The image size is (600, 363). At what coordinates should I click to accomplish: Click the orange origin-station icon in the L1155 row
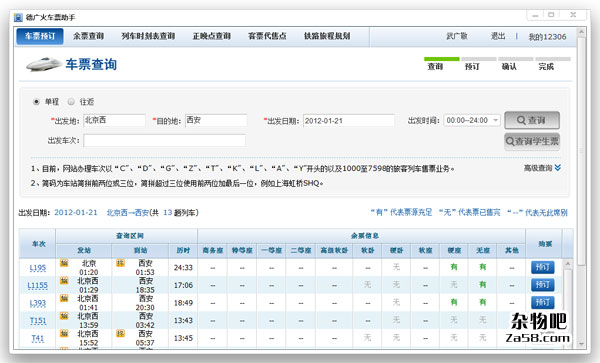(x=64, y=281)
